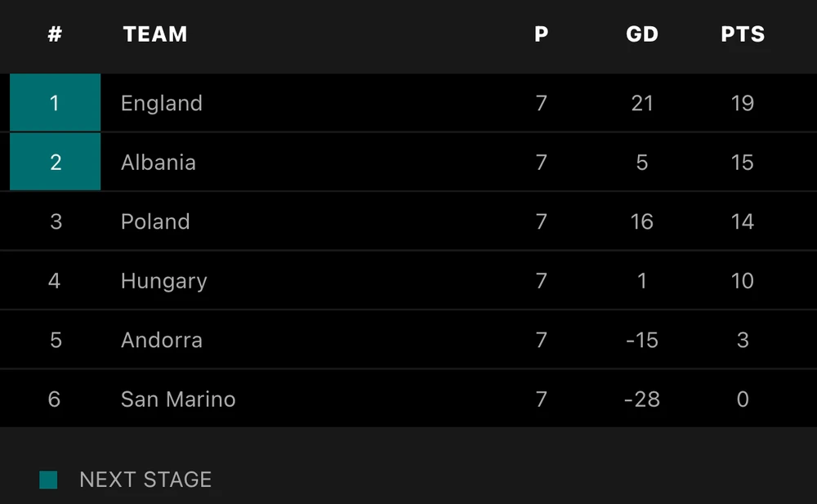The height and width of the screenshot is (504, 817).
Task: Click the TEAM column header
Action: coord(155,34)
